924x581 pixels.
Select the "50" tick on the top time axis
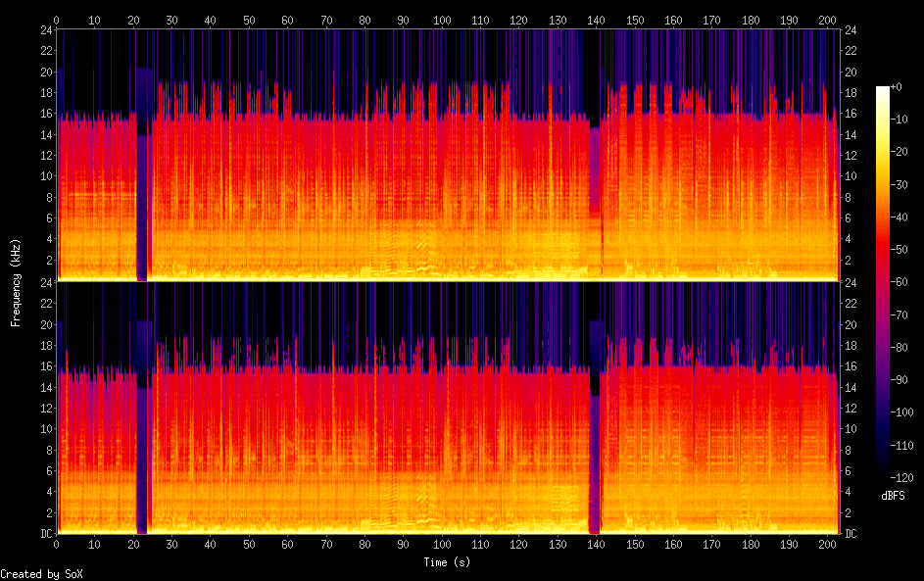(x=249, y=20)
